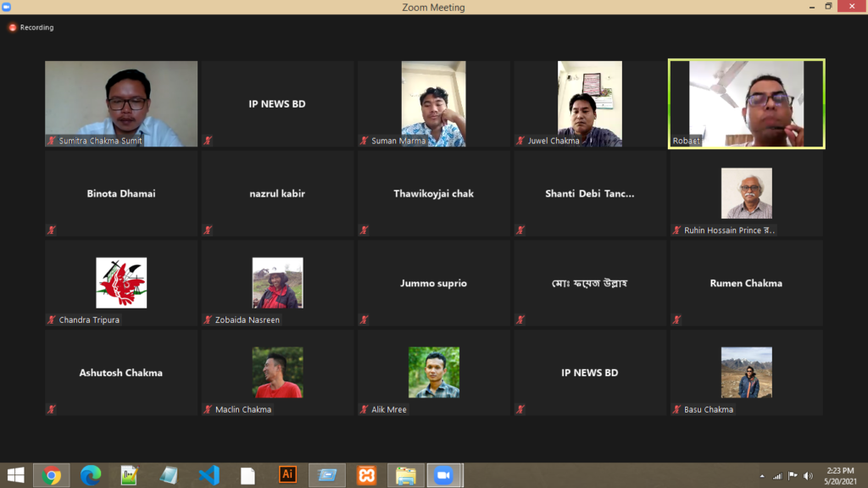Click the Action Center flag icon
This screenshot has height=488, width=868.
[x=793, y=476]
